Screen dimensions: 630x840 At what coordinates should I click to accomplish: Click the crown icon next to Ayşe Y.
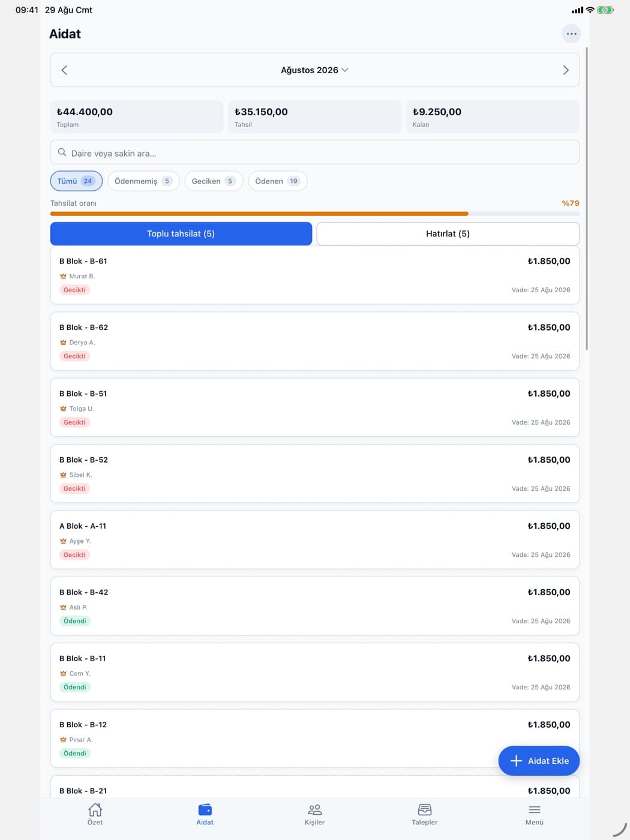coord(63,541)
